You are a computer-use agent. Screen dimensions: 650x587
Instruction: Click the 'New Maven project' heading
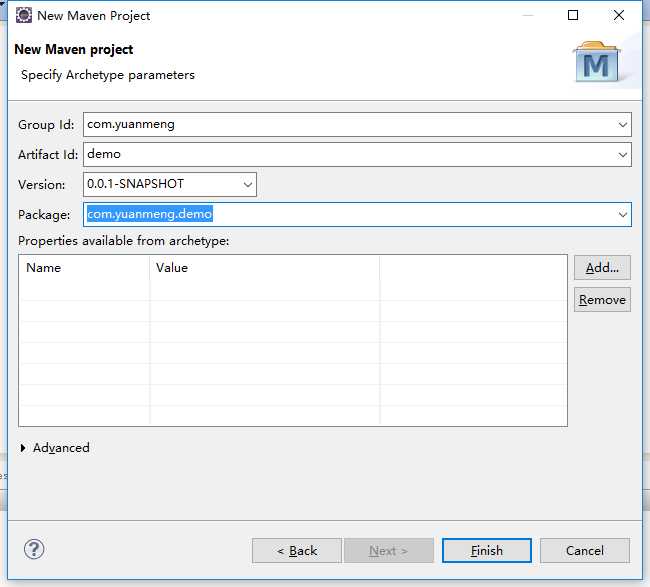[74, 49]
